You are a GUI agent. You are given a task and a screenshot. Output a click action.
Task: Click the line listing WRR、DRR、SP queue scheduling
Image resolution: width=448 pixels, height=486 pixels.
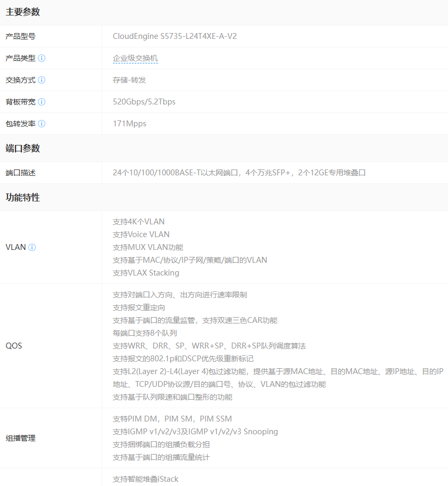click(210, 346)
